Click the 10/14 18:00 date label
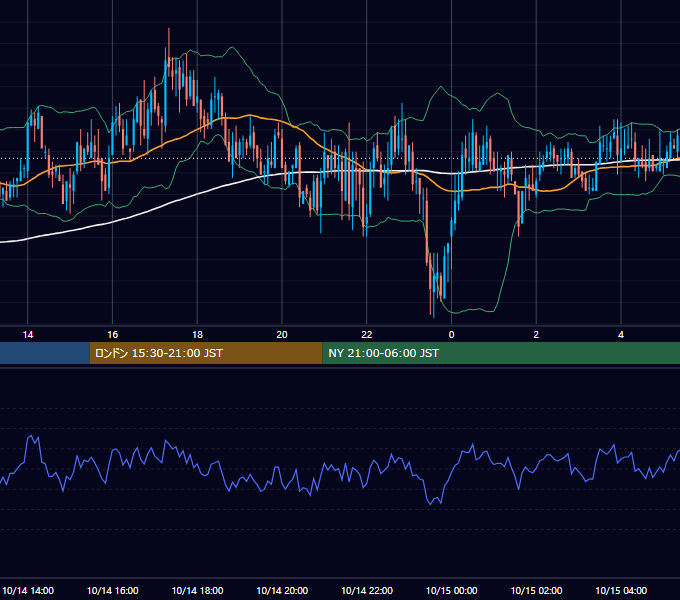Viewport: 680px width, 600px height. point(197,590)
